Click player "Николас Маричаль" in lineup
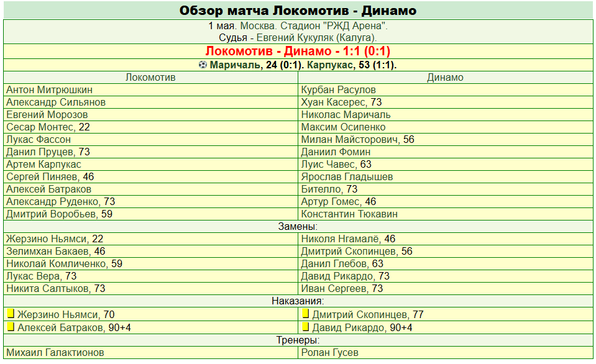 (x=346, y=115)
